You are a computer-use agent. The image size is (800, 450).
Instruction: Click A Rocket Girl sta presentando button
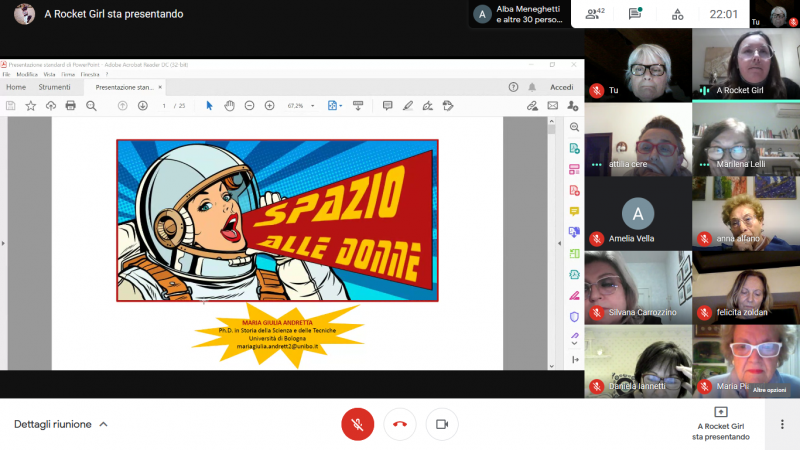pyautogui.click(x=720, y=424)
